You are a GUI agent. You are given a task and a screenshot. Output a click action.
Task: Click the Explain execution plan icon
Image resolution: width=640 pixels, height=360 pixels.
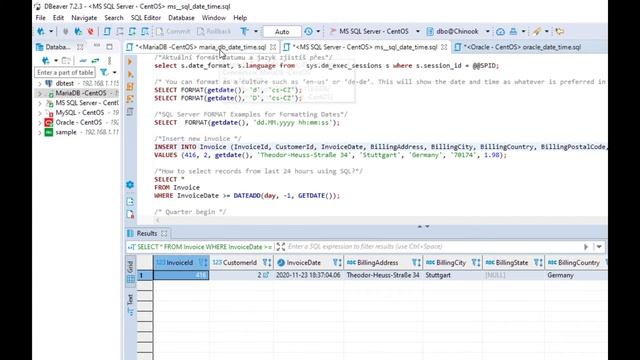130,99
